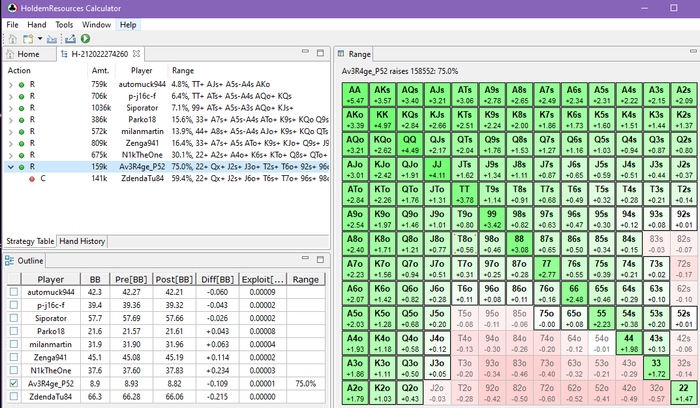The width and height of the screenshot is (700, 408).
Task: Open the Help menu
Action: pos(128,25)
